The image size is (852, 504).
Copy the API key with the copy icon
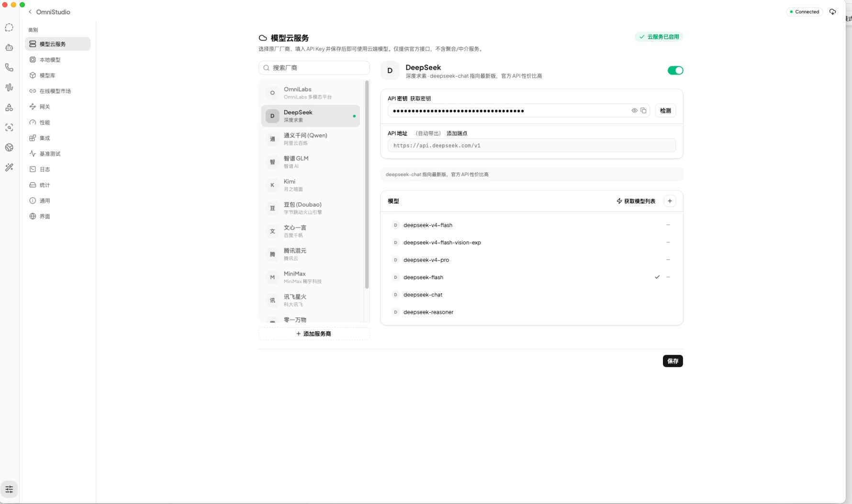643,111
